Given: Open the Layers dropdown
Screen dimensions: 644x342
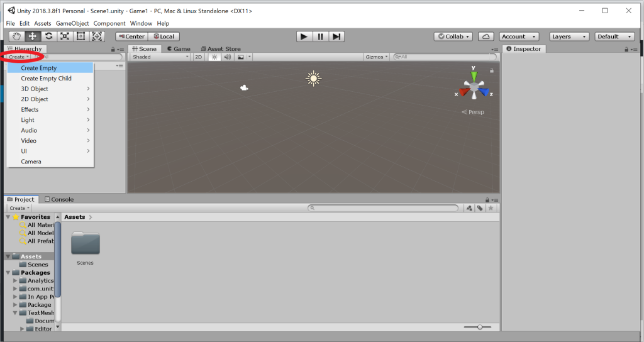Looking at the screenshot, I should pos(569,36).
